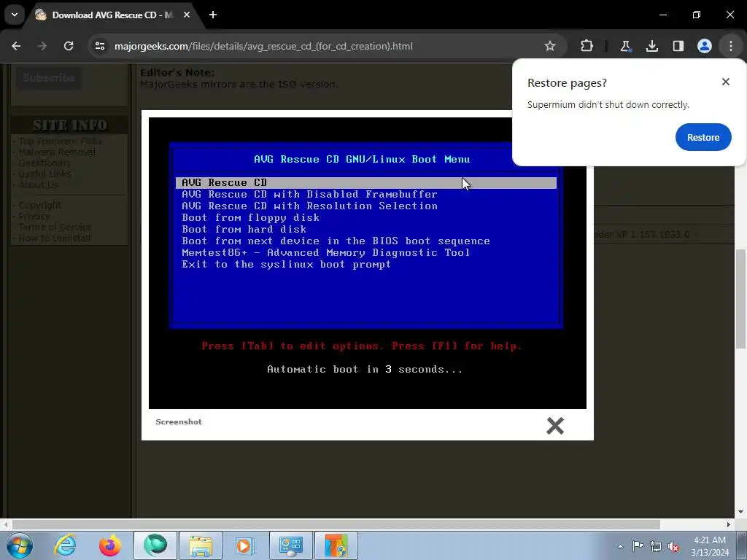The image size is (747, 560).
Task: Click the Subscribe button in sidebar
Action: (x=49, y=77)
